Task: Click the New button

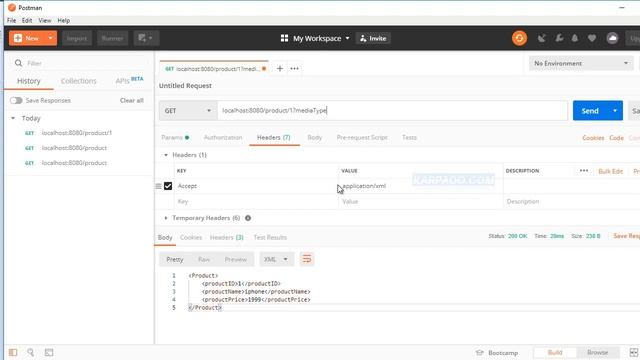Action: (x=27, y=38)
